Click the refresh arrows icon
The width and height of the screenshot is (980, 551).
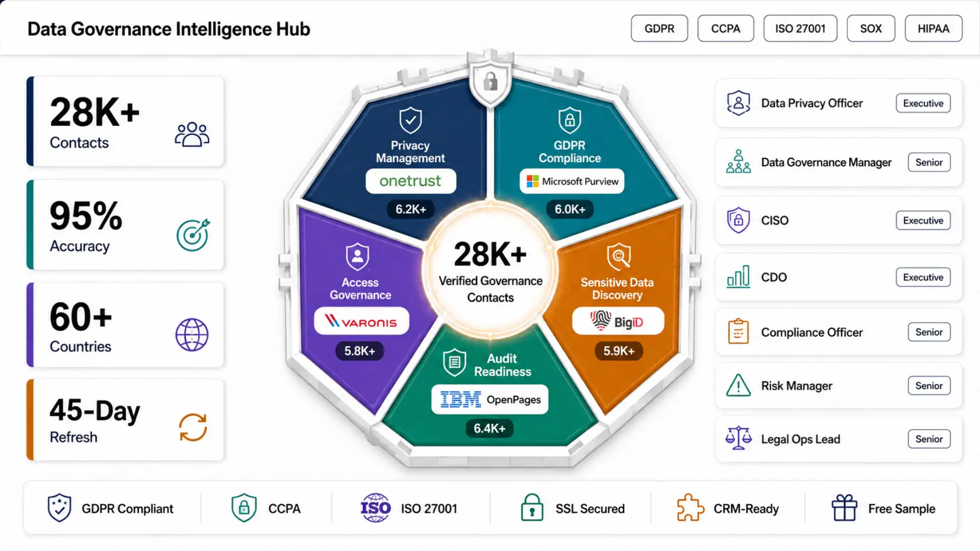point(193,427)
